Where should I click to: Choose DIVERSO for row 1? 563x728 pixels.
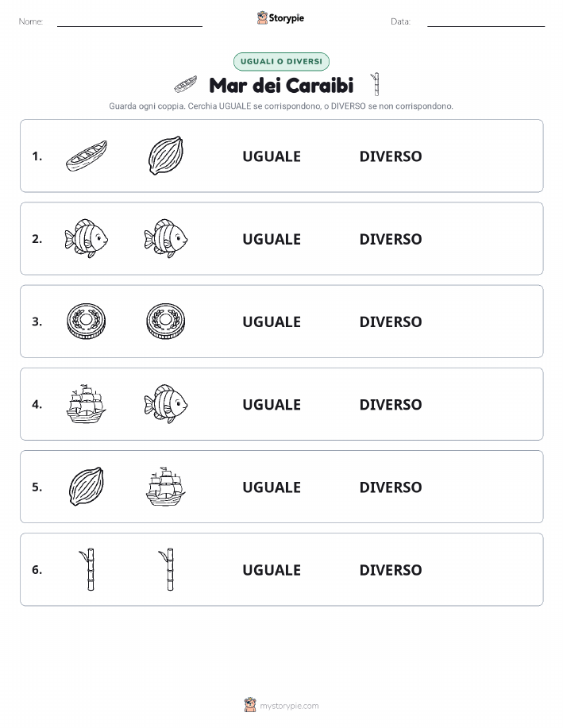(x=391, y=156)
